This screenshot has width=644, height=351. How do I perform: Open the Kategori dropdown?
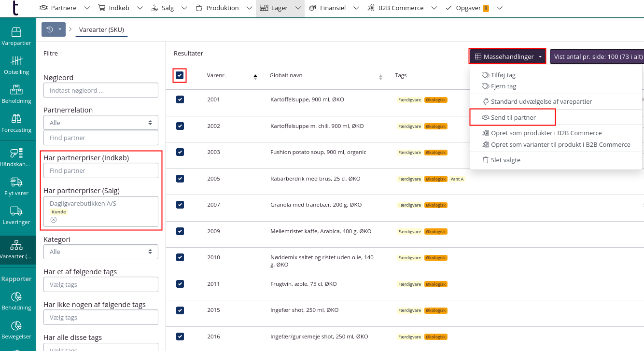click(101, 252)
